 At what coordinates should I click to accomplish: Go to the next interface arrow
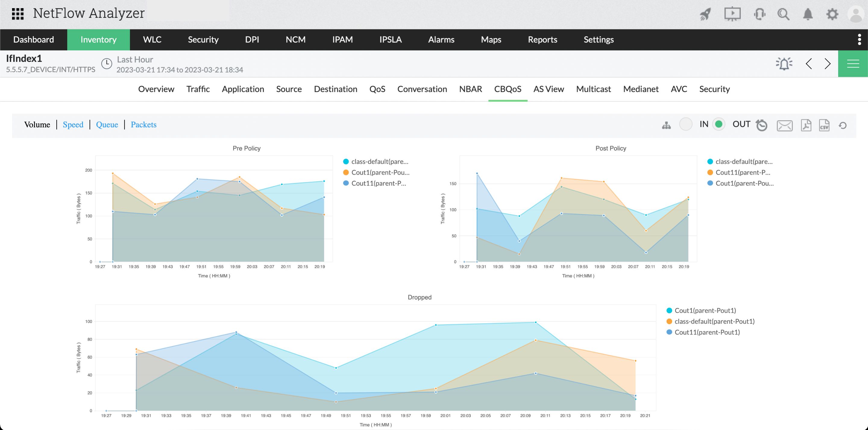(x=828, y=64)
